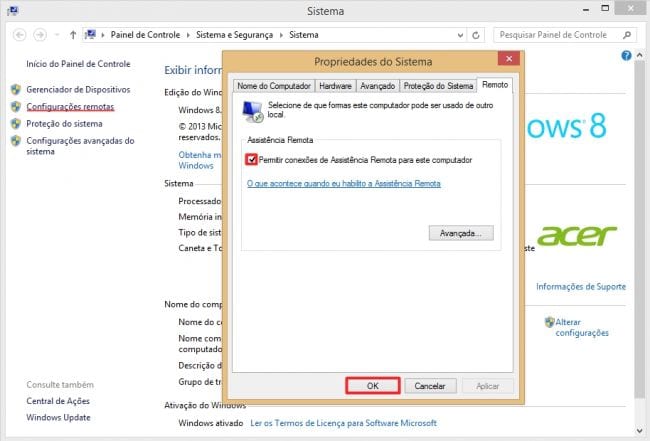Viewport: 650px width, 441px height.
Task: Switch to Nome do Computador tab
Action: pyautogui.click(x=274, y=86)
